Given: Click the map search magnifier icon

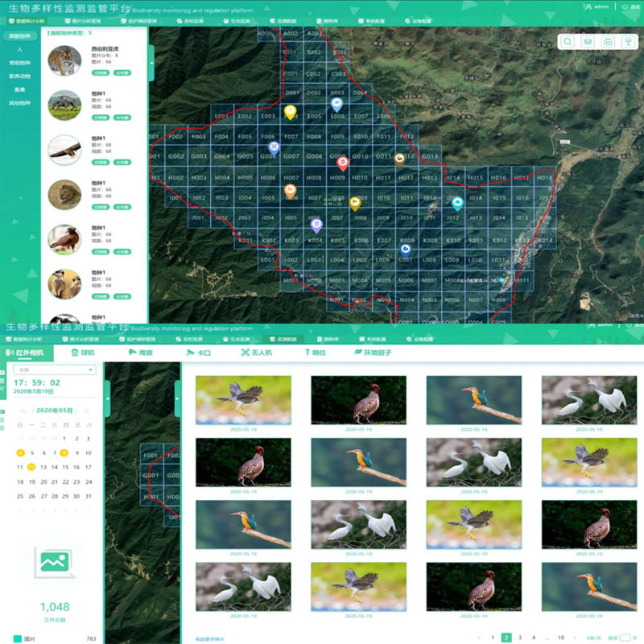Looking at the screenshot, I should click(x=568, y=42).
